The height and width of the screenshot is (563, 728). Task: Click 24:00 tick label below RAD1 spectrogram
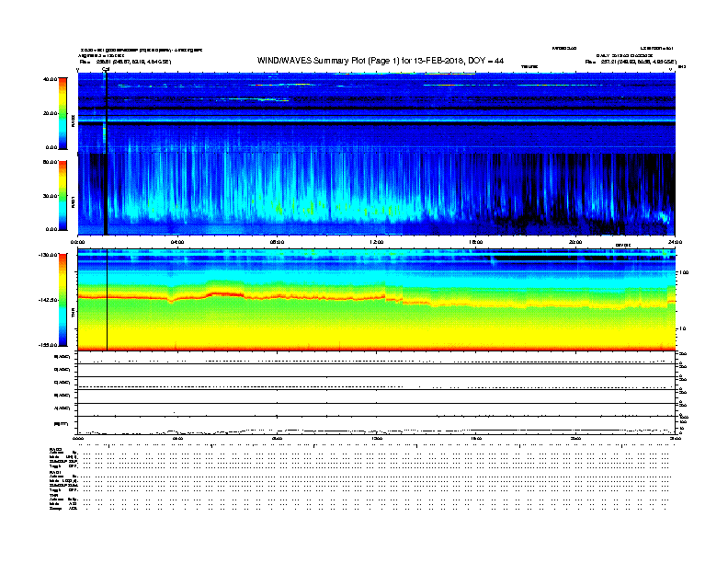(675, 242)
